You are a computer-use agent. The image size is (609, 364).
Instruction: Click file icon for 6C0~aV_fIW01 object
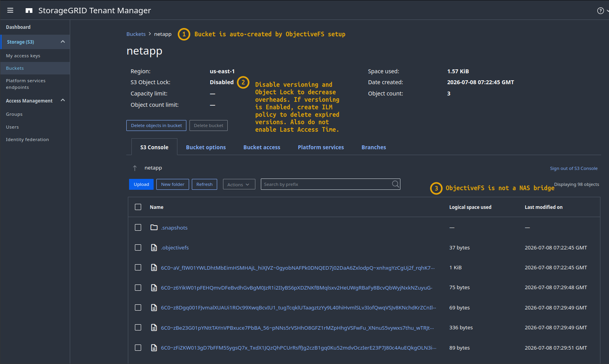pos(154,267)
